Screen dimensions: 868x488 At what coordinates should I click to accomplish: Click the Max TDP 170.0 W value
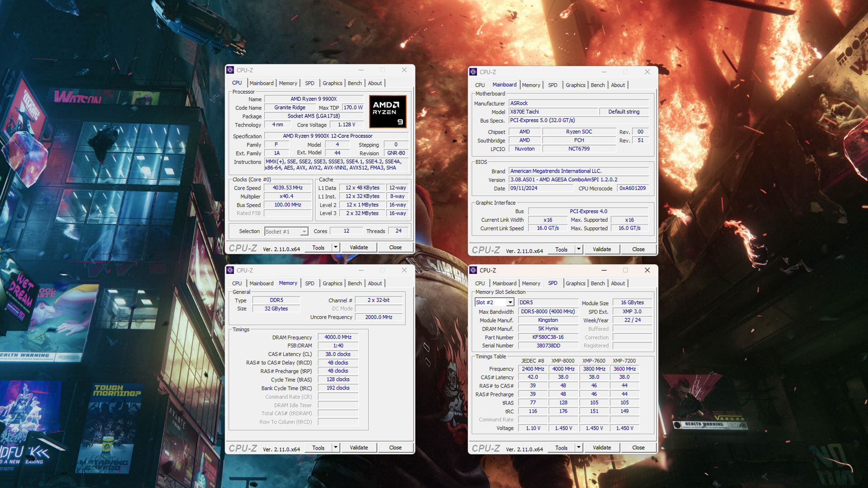[353, 108]
